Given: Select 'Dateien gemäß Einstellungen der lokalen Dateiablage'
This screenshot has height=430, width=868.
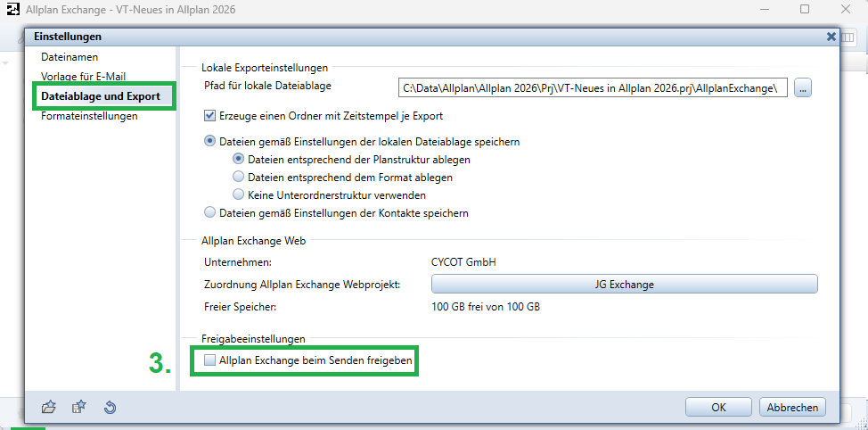Looking at the screenshot, I should [210, 142].
